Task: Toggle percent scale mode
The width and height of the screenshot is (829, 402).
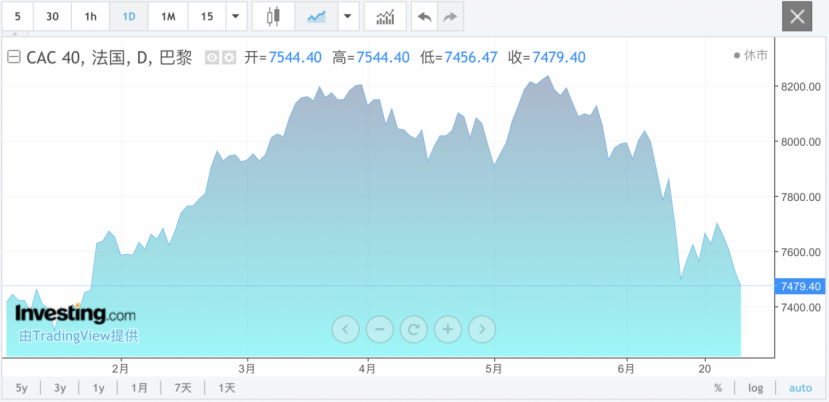Action: [x=717, y=388]
